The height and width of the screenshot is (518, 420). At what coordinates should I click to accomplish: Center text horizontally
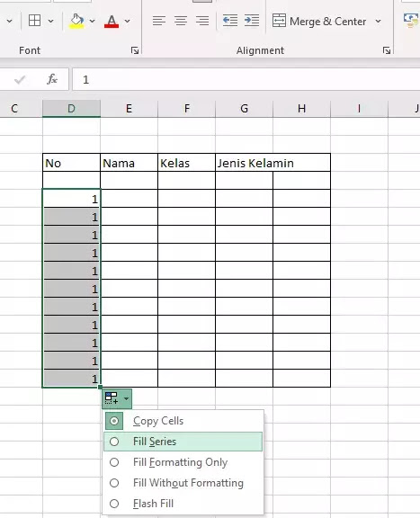click(181, 21)
